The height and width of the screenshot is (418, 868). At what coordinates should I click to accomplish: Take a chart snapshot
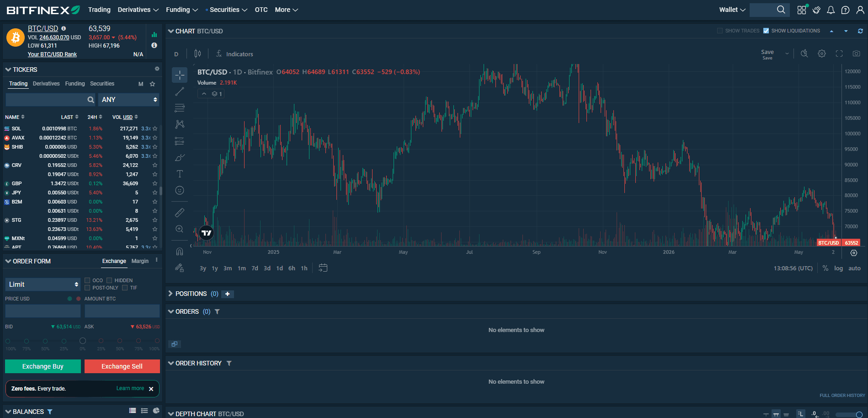tap(857, 54)
